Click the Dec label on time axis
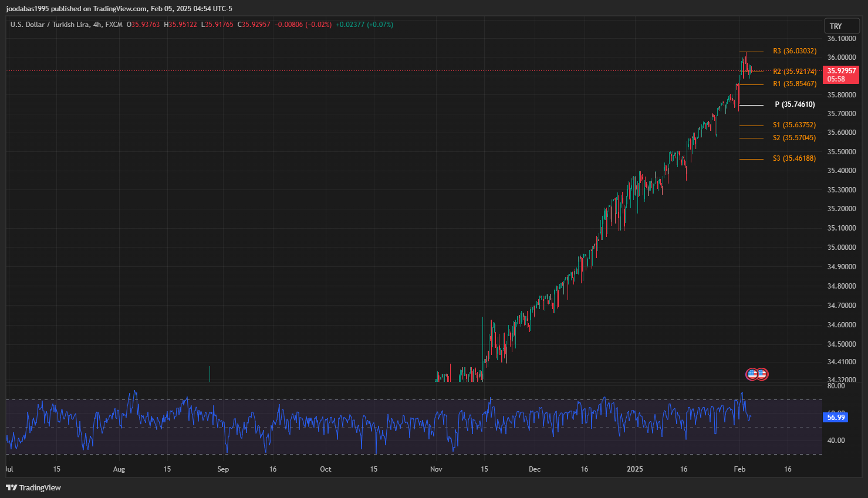868x498 pixels. [535, 469]
